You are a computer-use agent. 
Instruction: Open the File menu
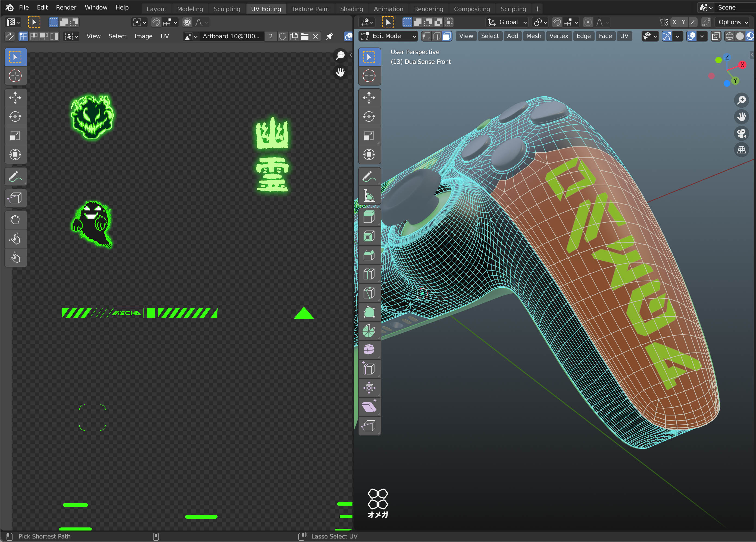coord(24,7)
